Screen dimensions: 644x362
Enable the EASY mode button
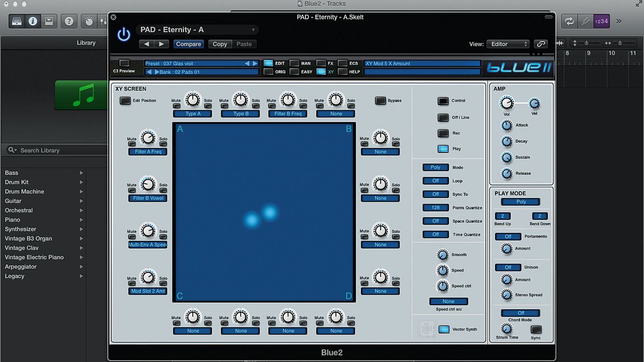click(x=294, y=72)
